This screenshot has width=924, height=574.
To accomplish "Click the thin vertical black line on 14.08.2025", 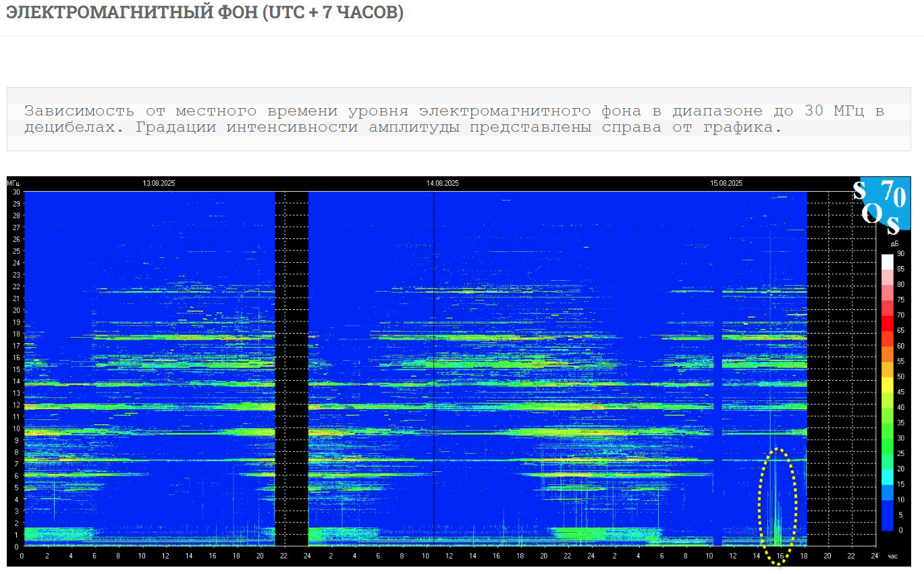I will click(433, 368).
